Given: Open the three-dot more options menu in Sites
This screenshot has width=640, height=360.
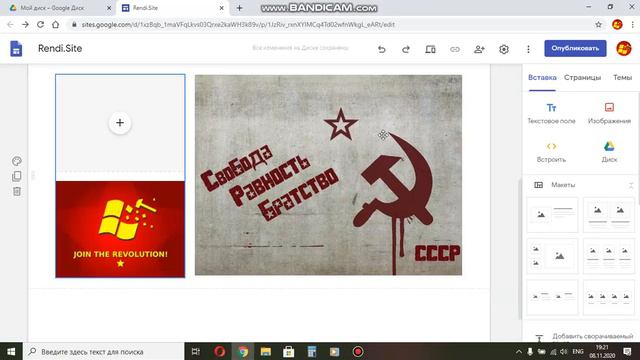Looking at the screenshot, I should 528,49.
